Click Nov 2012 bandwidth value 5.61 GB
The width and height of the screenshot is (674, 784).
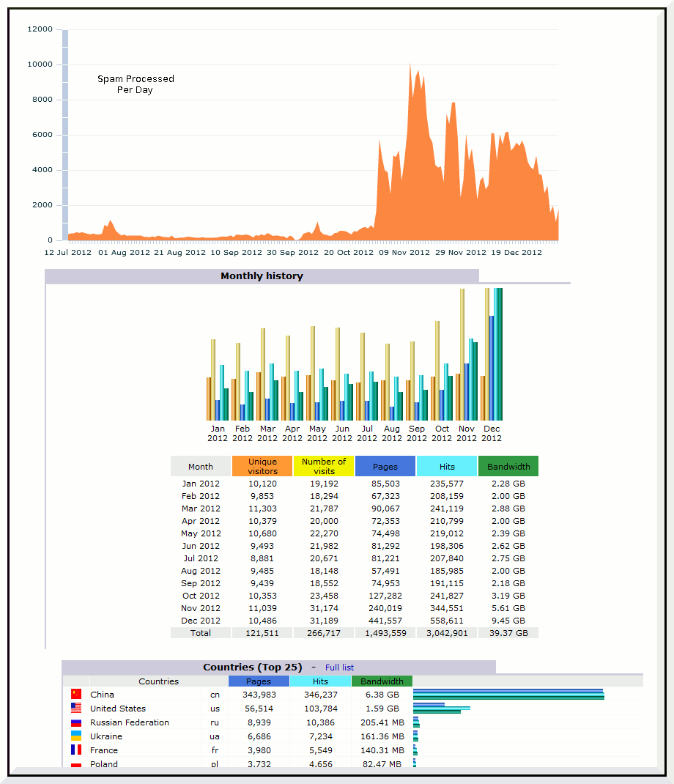[x=508, y=608]
